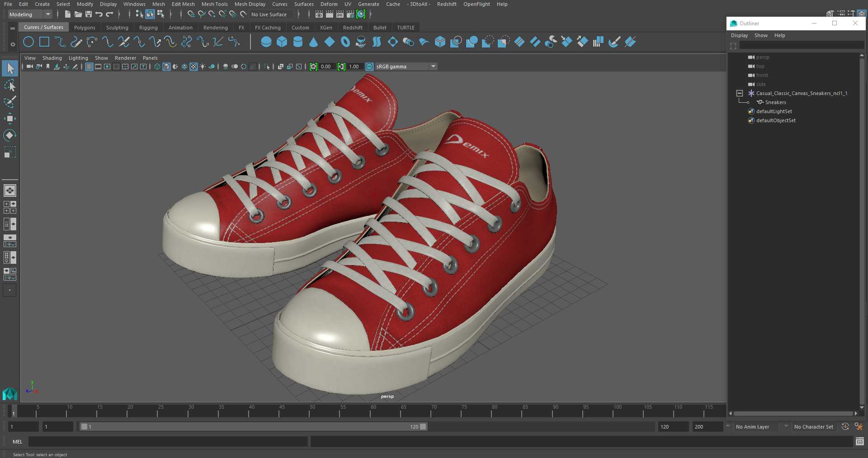
Task: Select the NURBS Circle shelf icon
Action: coord(28,42)
